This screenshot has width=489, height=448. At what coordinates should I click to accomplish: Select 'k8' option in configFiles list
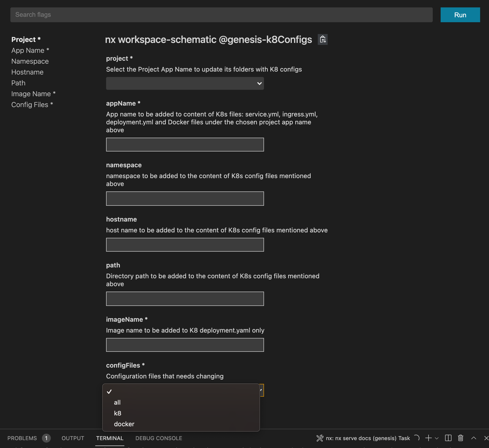pyautogui.click(x=118, y=413)
